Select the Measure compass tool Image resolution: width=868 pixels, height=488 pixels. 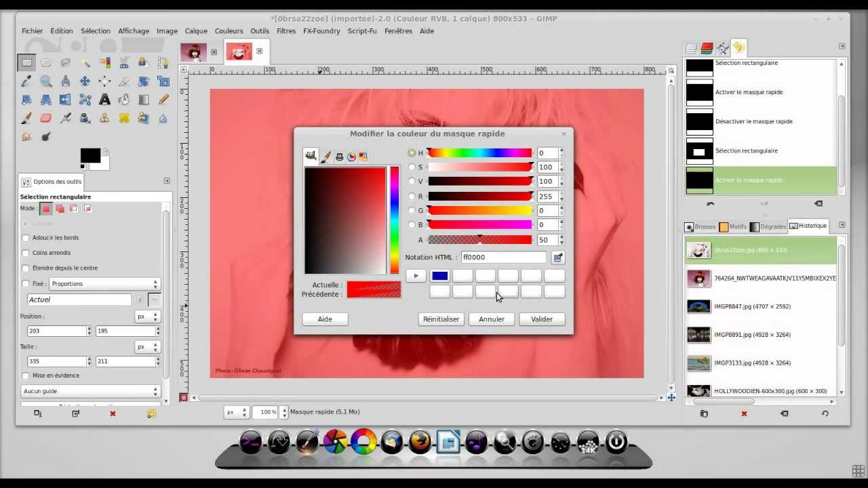tap(66, 81)
